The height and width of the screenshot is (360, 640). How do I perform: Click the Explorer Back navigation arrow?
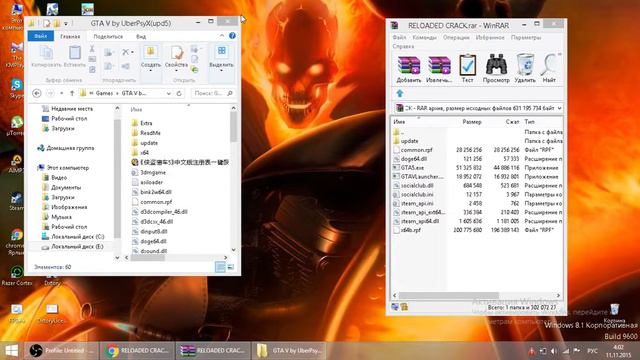(37, 93)
